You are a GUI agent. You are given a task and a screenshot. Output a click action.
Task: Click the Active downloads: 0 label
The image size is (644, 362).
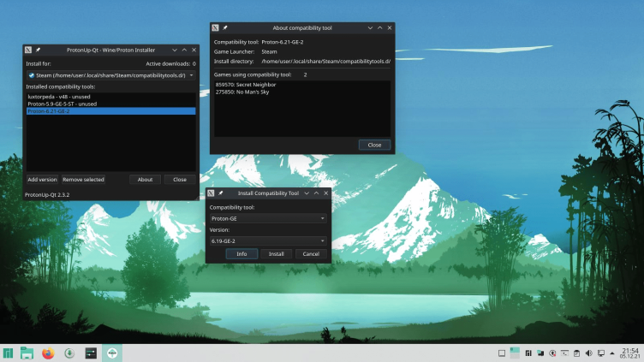tap(171, 63)
